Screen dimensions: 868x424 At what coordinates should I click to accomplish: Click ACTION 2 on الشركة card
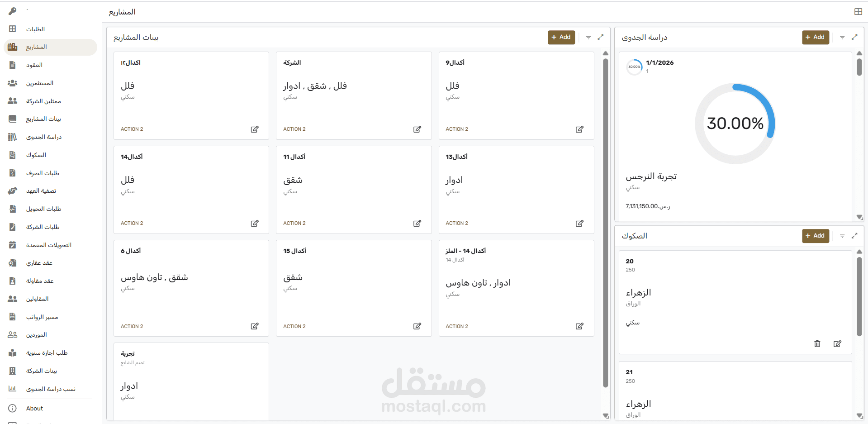coord(294,129)
